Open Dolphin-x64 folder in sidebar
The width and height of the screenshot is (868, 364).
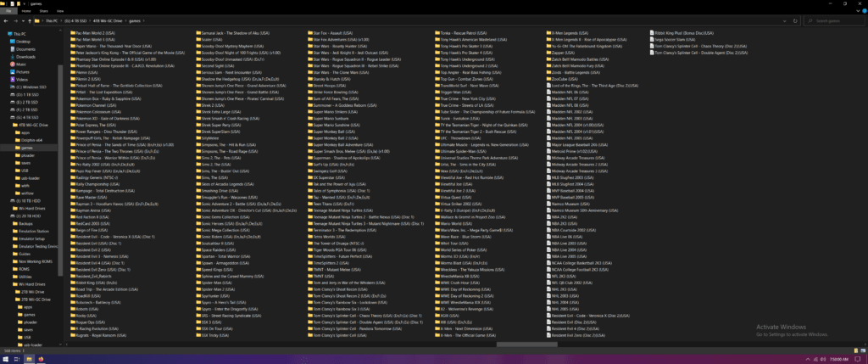pos(28,140)
